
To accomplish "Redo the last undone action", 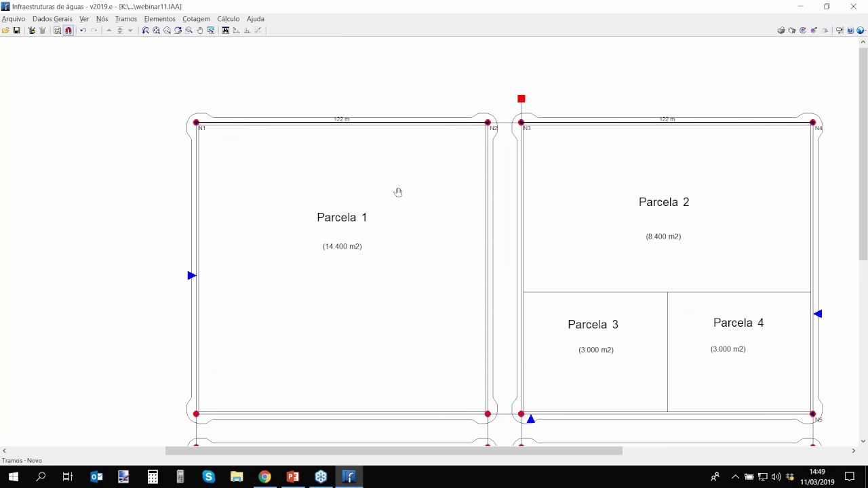I will point(94,30).
